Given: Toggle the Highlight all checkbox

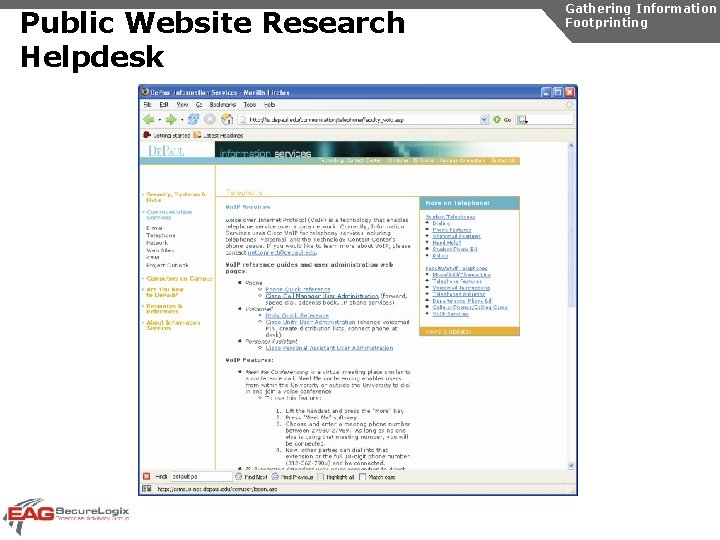Looking at the screenshot, I should point(321,477).
